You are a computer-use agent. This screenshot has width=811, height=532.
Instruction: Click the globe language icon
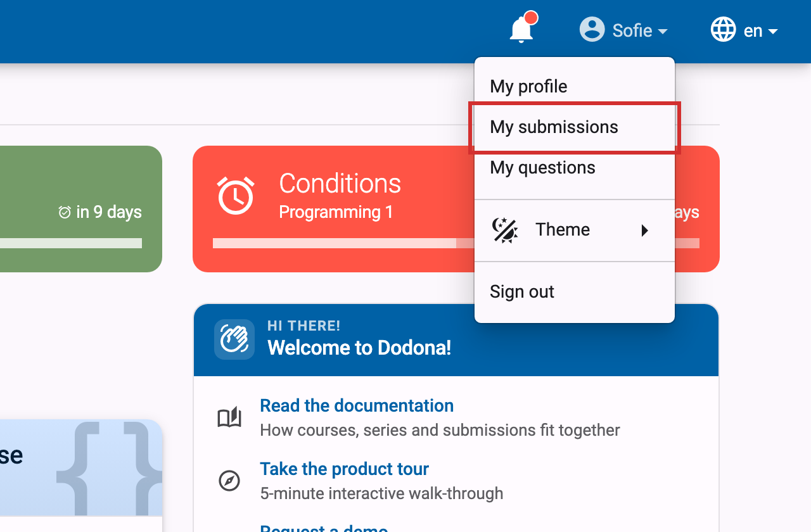[723, 29]
